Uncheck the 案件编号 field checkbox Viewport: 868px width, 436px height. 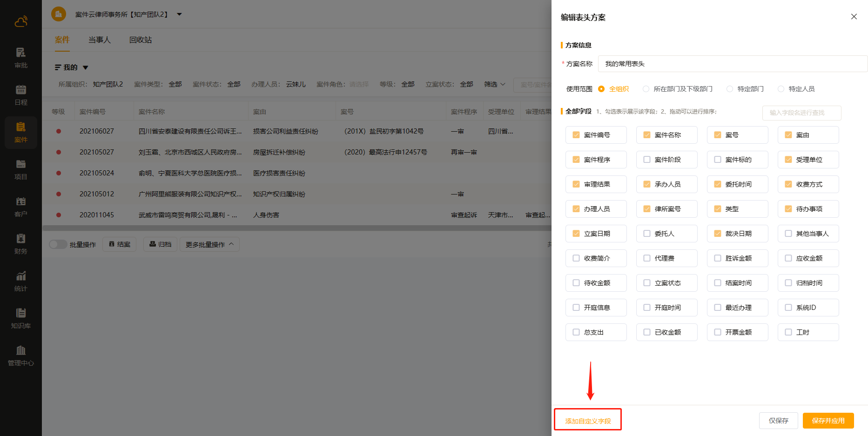click(576, 135)
